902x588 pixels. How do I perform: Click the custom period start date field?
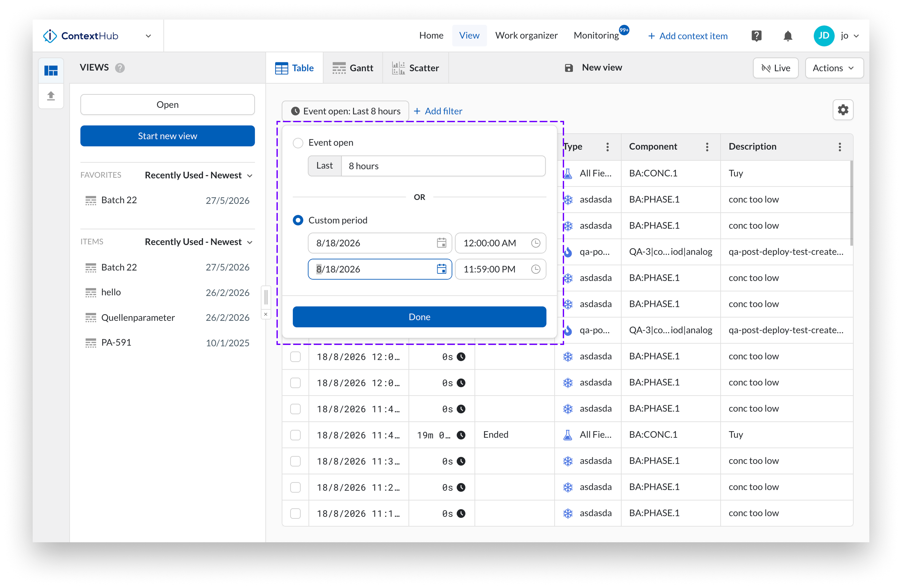[x=380, y=243]
